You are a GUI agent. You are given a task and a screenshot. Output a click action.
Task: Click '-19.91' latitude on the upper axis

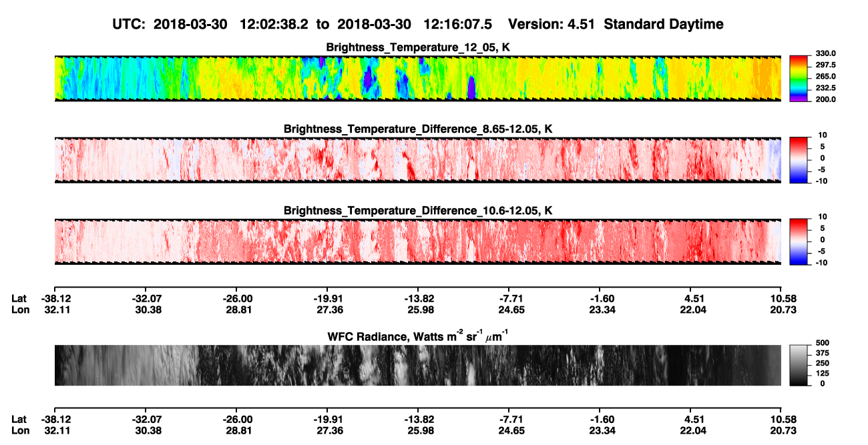pyautogui.click(x=327, y=299)
